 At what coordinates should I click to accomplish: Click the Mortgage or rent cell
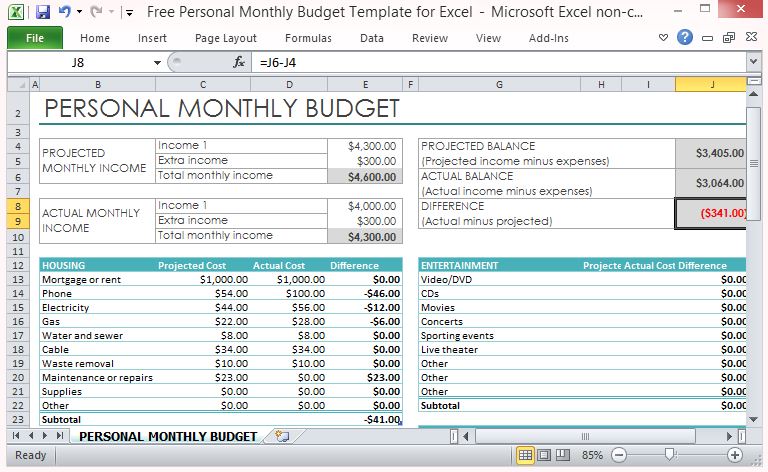coord(97,280)
